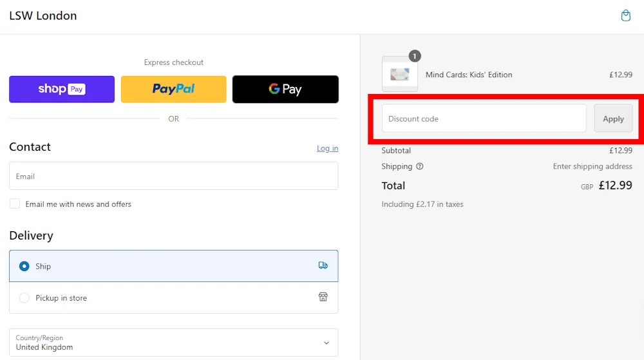Tick Email me with news and offers
This screenshot has height=360, width=644.
pyautogui.click(x=15, y=204)
